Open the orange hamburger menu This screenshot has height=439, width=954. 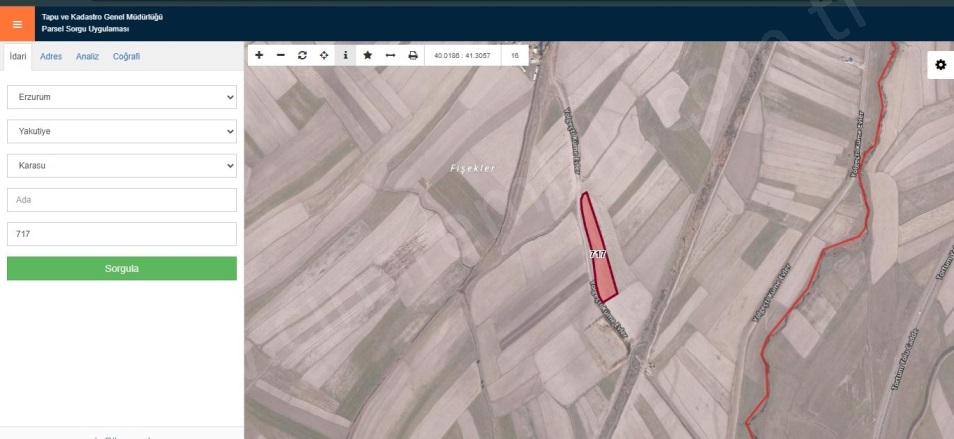(x=17, y=23)
